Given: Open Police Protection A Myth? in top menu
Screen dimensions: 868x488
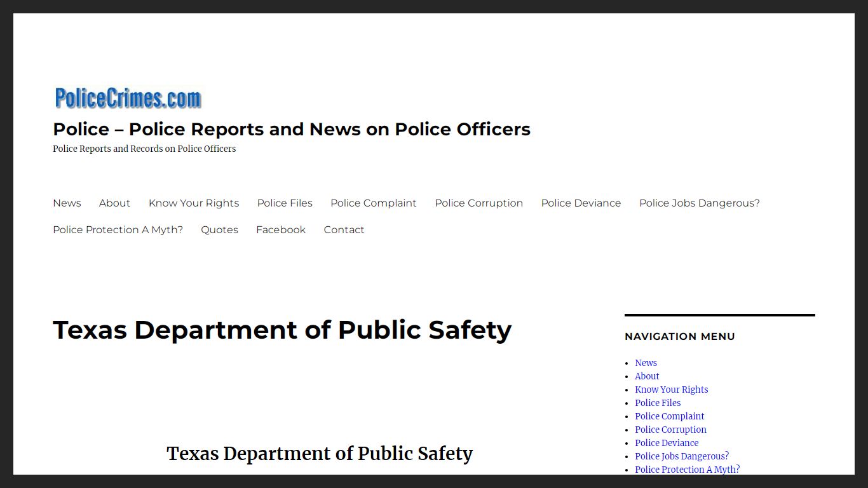Looking at the screenshot, I should (118, 229).
